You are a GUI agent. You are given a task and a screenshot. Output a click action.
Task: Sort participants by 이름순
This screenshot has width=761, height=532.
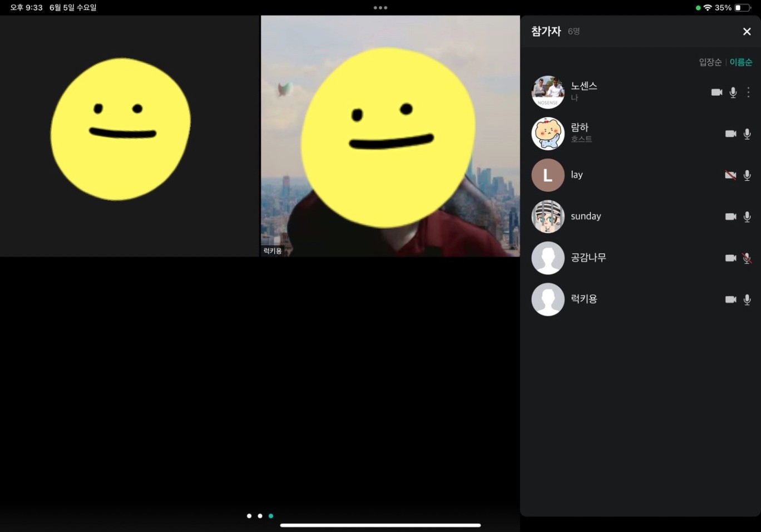[x=741, y=62]
